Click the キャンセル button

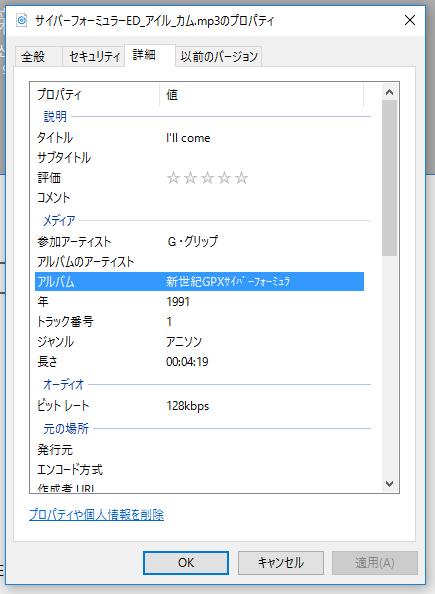pyautogui.click(x=281, y=563)
